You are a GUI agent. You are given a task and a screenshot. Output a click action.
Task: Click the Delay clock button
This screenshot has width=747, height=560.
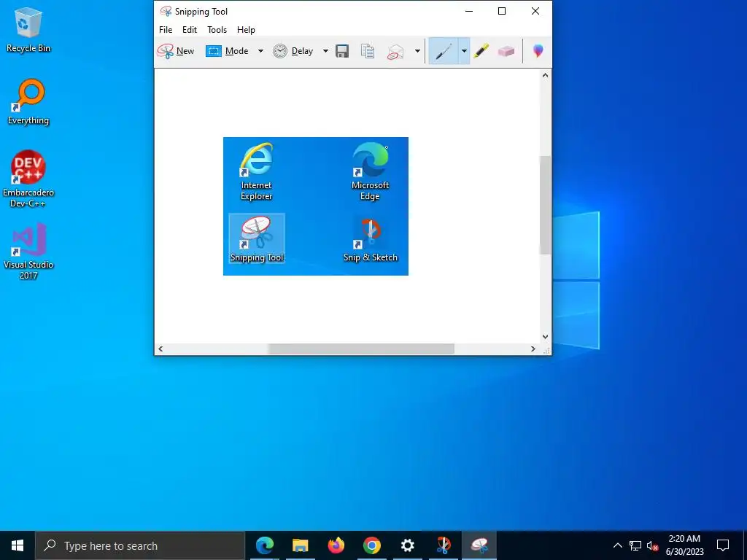(293, 51)
